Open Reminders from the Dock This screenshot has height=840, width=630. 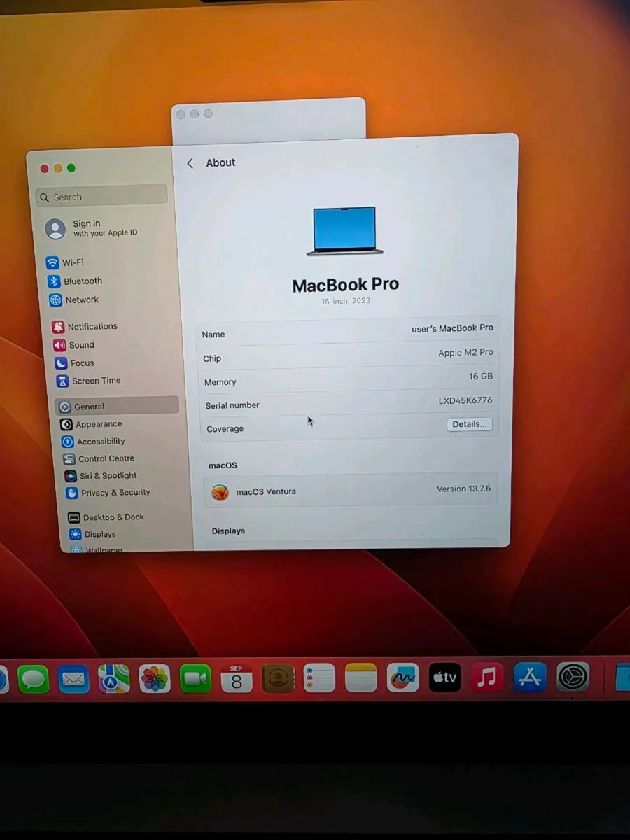(x=319, y=678)
